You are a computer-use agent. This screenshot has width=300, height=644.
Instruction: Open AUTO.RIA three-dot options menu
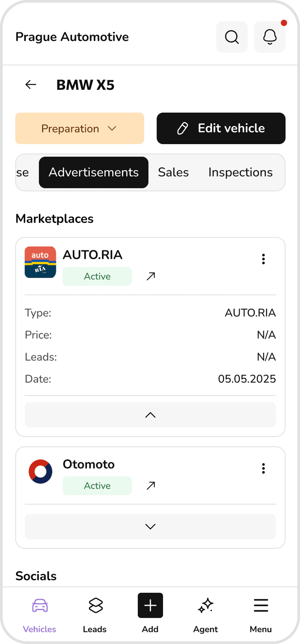pos(263,259)
